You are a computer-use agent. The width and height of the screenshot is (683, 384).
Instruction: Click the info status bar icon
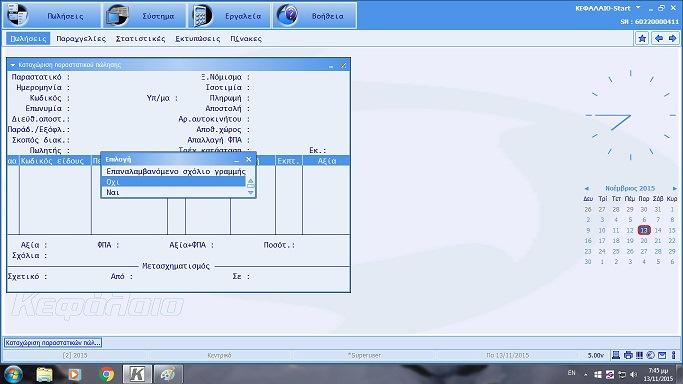coord(673,355)
